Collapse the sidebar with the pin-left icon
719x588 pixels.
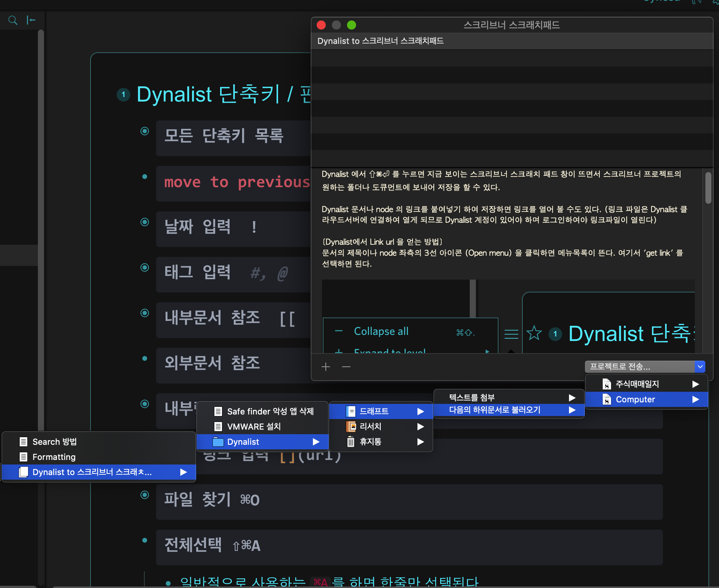31,20
